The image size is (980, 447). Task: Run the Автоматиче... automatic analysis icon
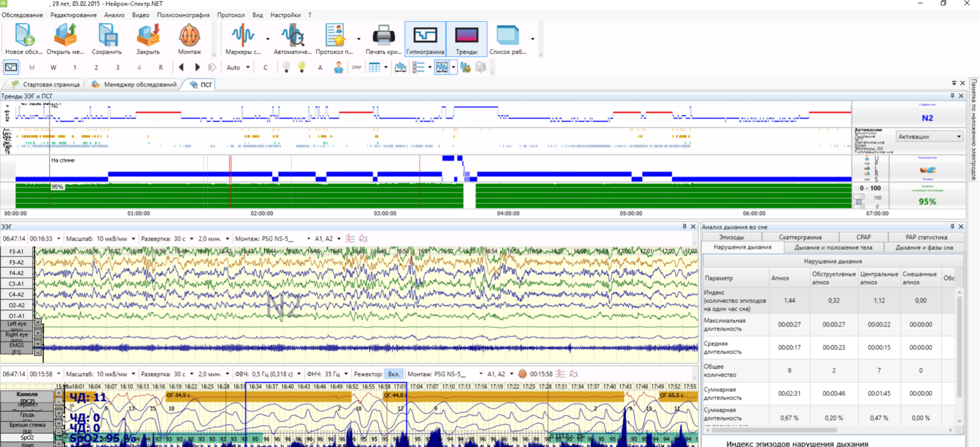292,35
